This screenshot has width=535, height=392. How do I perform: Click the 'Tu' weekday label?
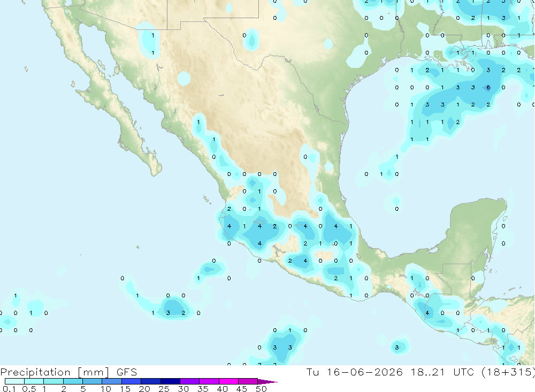pos(312,372)
